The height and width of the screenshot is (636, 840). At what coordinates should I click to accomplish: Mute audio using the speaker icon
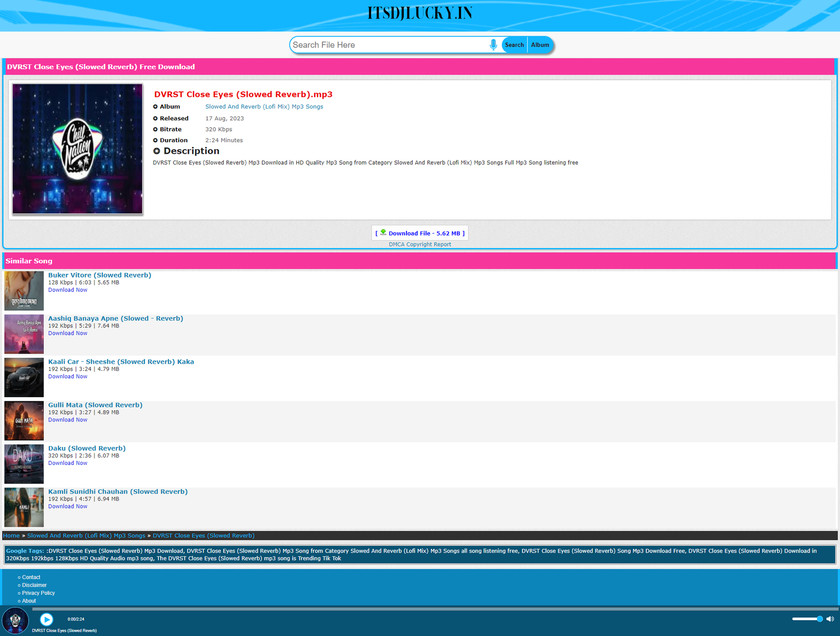pyautogui.click(x=829, y=619)
